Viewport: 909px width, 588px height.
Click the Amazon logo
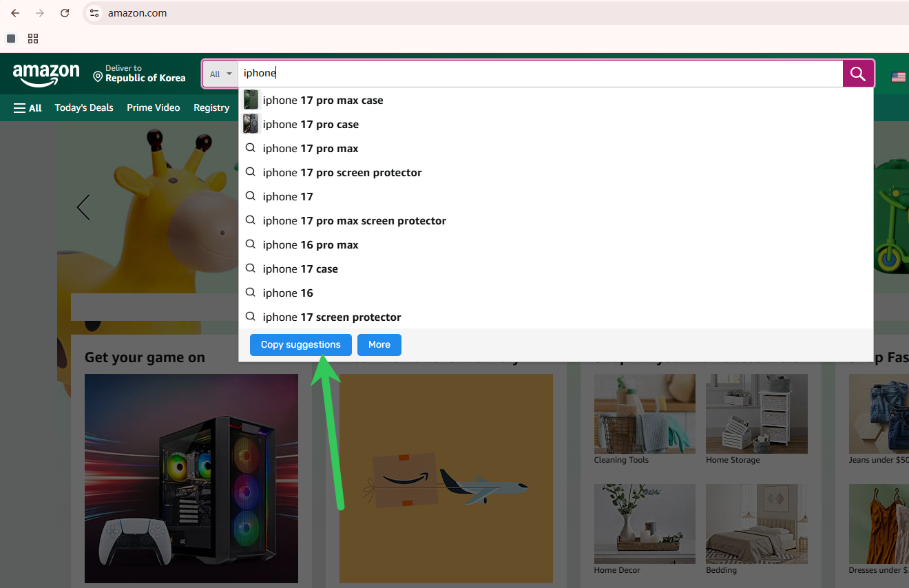tap(46, 74)
